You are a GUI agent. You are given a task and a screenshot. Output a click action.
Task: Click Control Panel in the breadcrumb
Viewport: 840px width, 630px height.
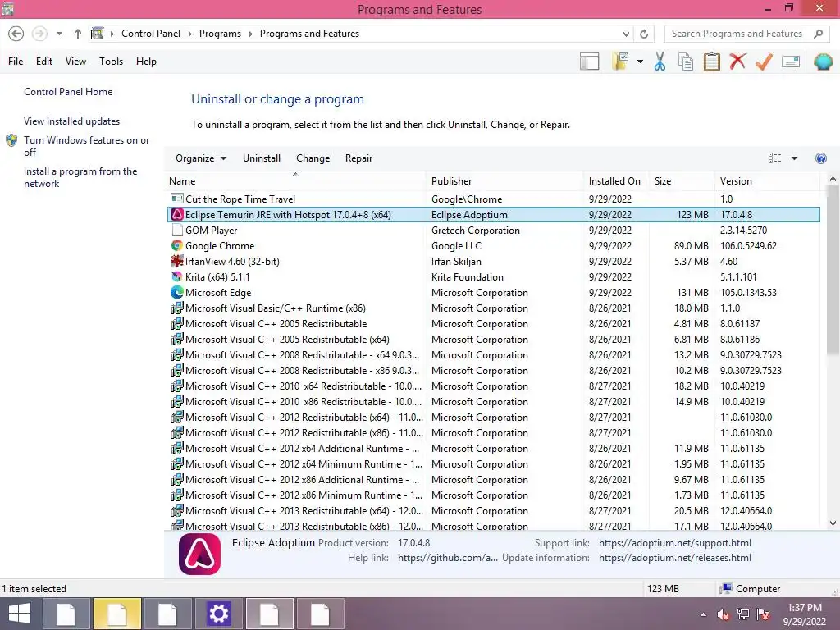151,34
